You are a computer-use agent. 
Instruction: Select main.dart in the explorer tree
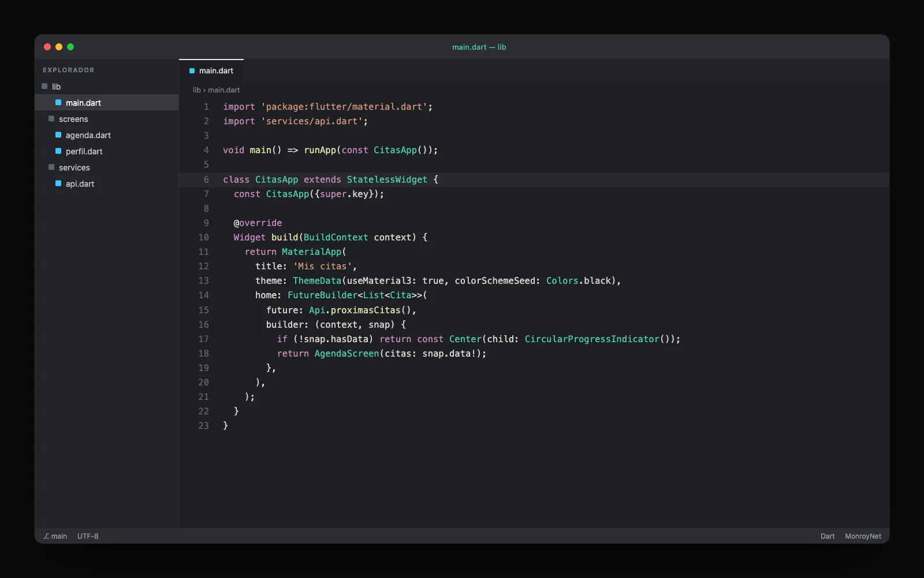107,103
